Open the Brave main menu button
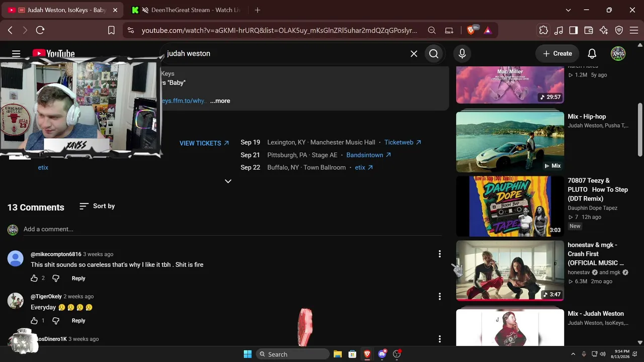 (633, 30)
